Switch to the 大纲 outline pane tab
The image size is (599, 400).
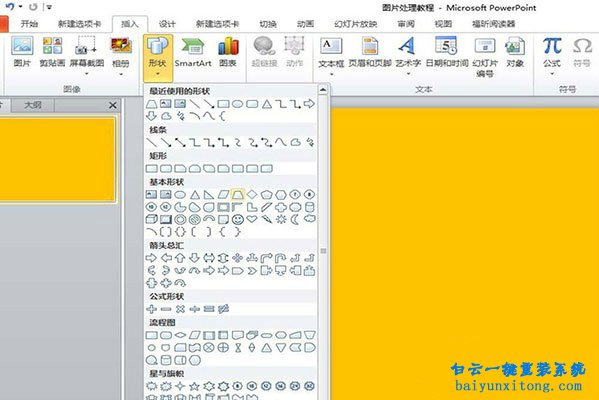pos(33,105)
